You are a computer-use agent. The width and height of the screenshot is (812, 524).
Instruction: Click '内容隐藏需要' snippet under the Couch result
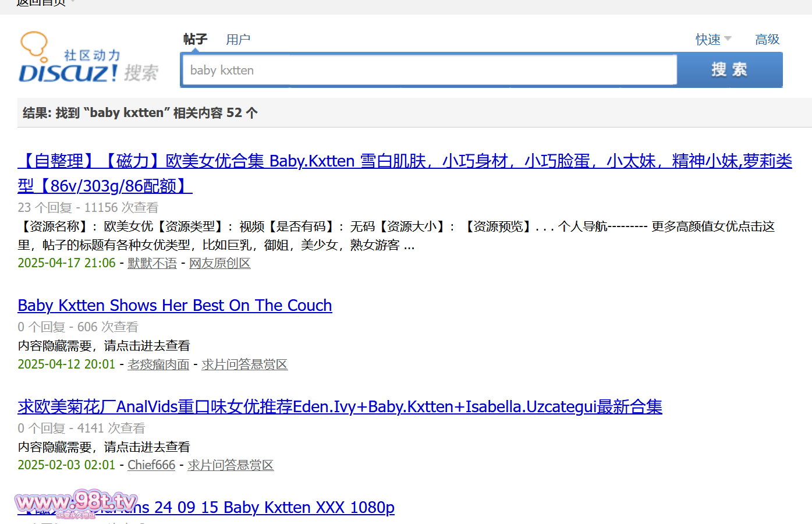(x=104, y=346)
